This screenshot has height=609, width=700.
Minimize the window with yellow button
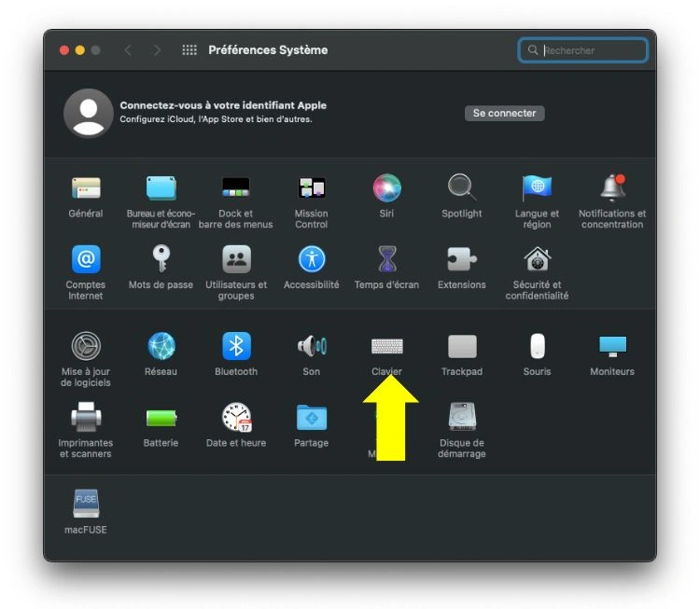pos(80,50)
